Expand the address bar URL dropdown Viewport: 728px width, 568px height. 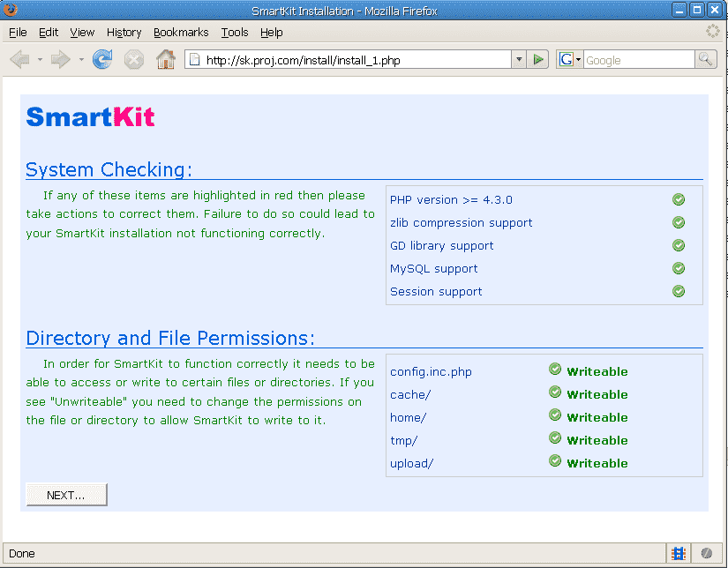click(x=519, y=59)
